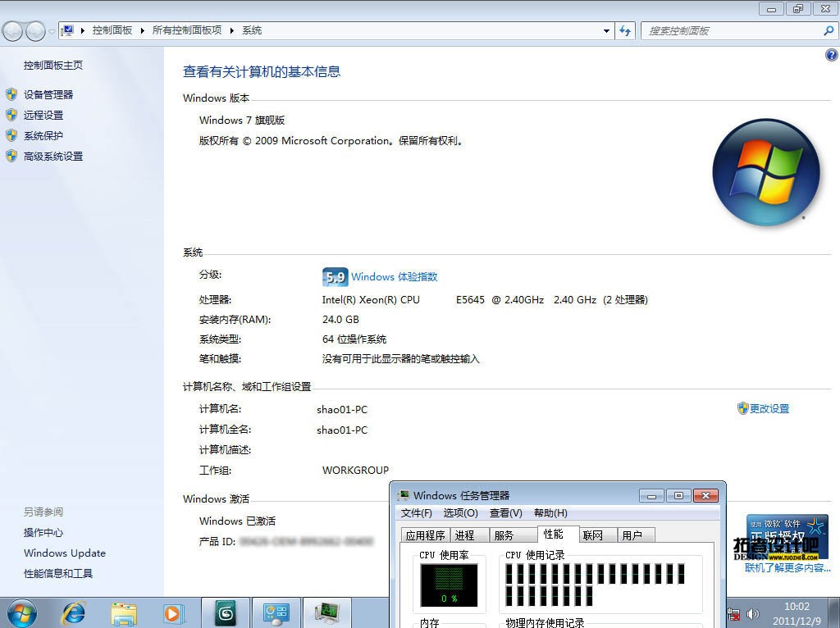Minimize the Task Manager window
840x628 pixels.
pyautogui.click(x=652, y=496)
